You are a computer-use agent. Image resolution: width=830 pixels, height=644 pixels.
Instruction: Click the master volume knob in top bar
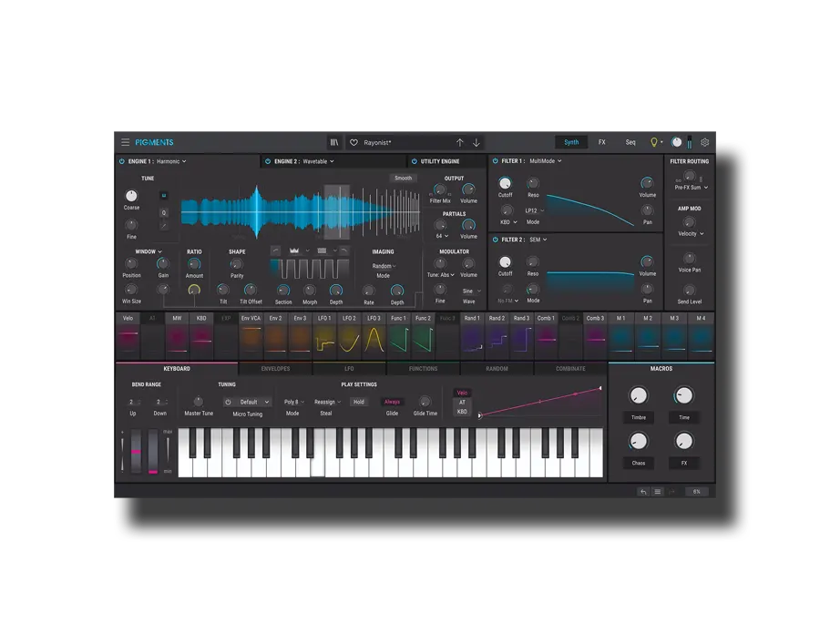[x=677, y=142]
